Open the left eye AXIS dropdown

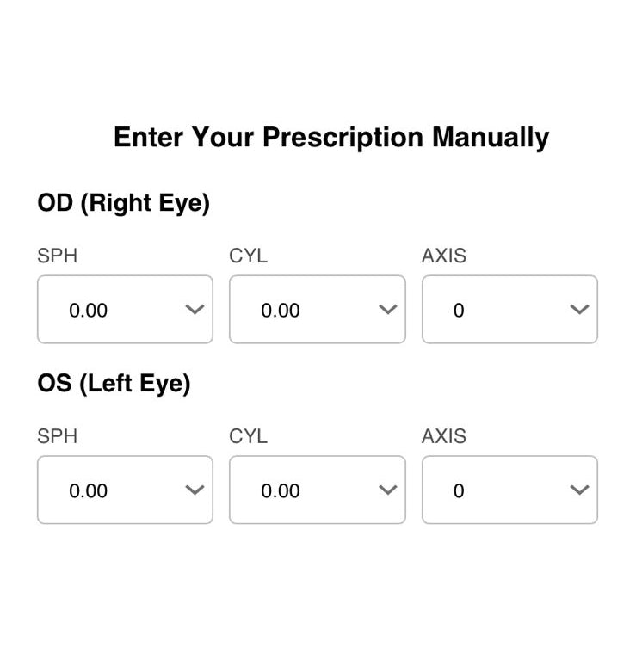click(x=509, y=490)
